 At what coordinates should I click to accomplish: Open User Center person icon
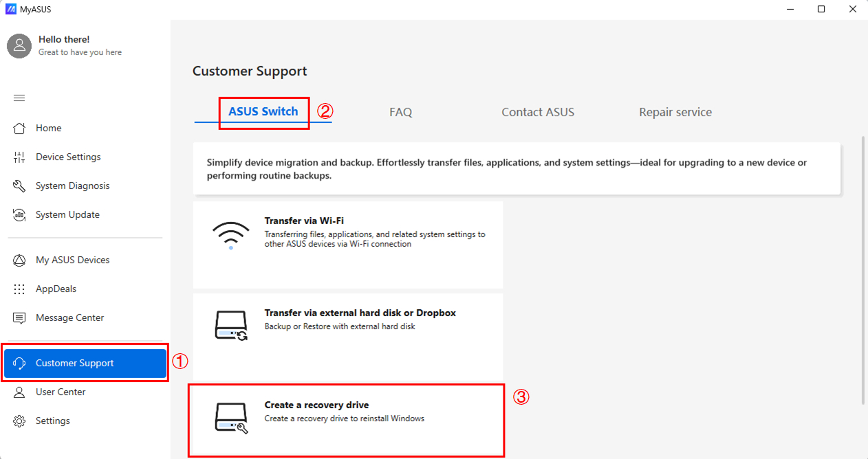[19, 392]
